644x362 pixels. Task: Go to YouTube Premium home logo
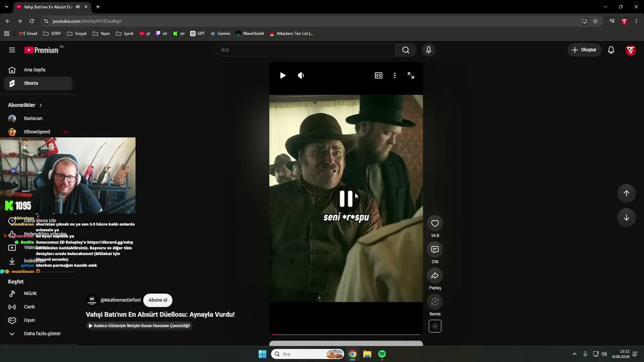pos(41,50)
